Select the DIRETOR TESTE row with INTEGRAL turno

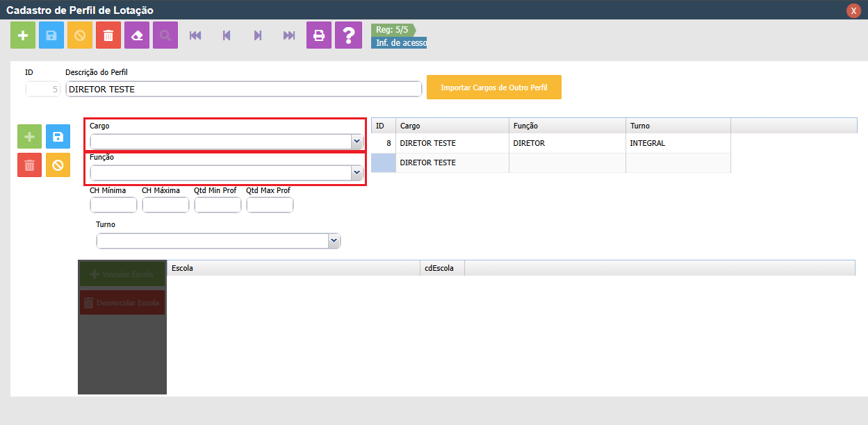coord(452,144)
